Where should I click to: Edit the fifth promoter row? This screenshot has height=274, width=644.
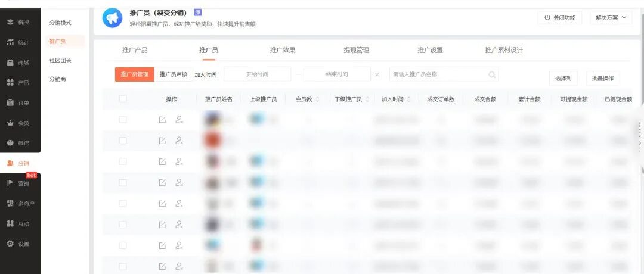coord(162,203)
